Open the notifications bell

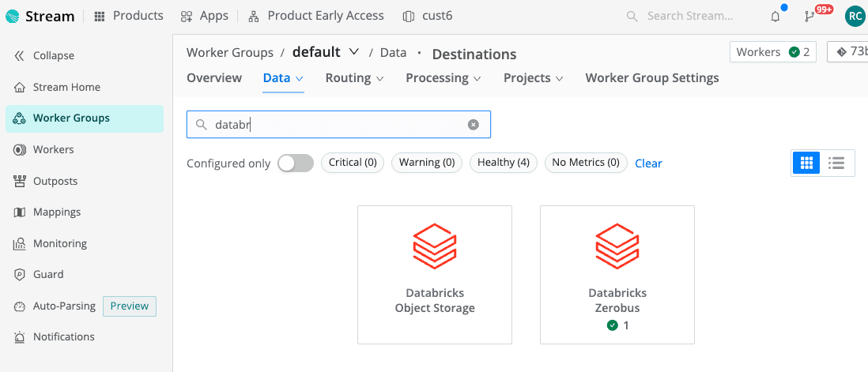776,17
